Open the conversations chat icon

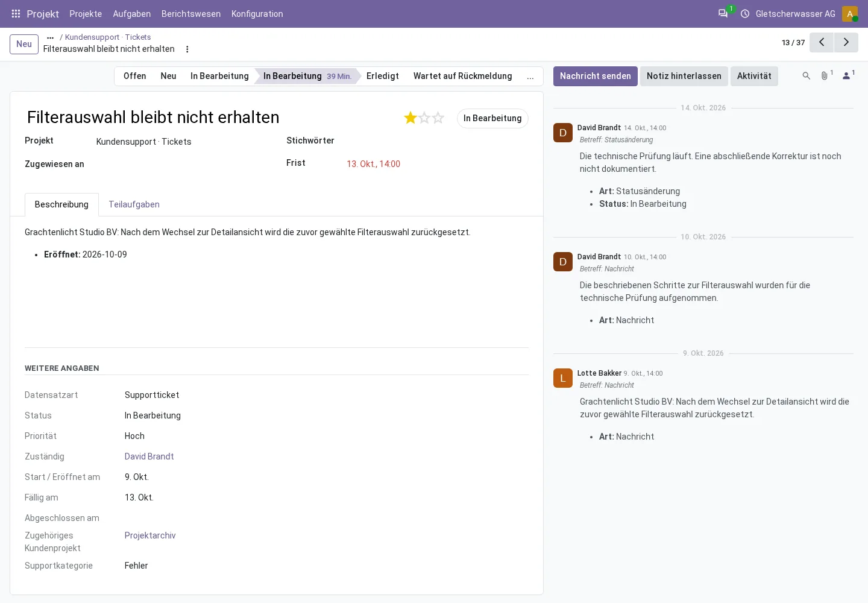pos(723,13)
